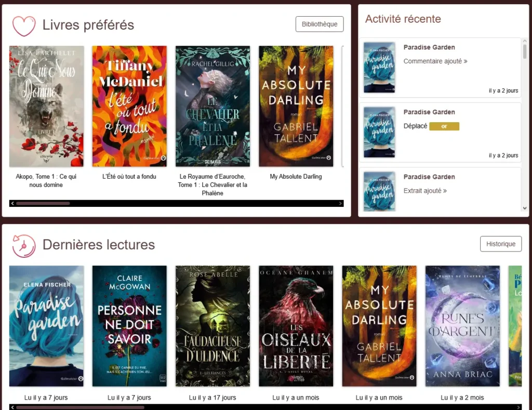Open 'Le Chevalier et la Phalène' cover
The height and width of the screenshot is (410, 532).
click(212, 106)
